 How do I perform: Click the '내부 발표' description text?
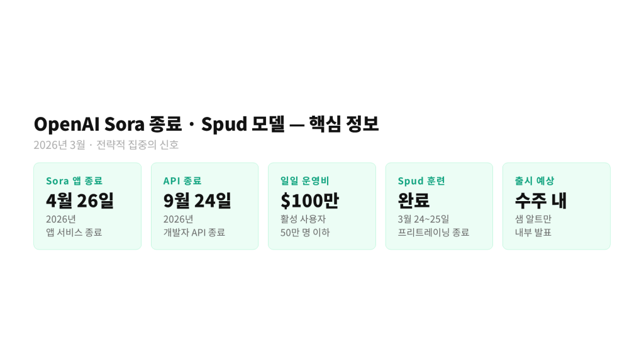(533, 232)
